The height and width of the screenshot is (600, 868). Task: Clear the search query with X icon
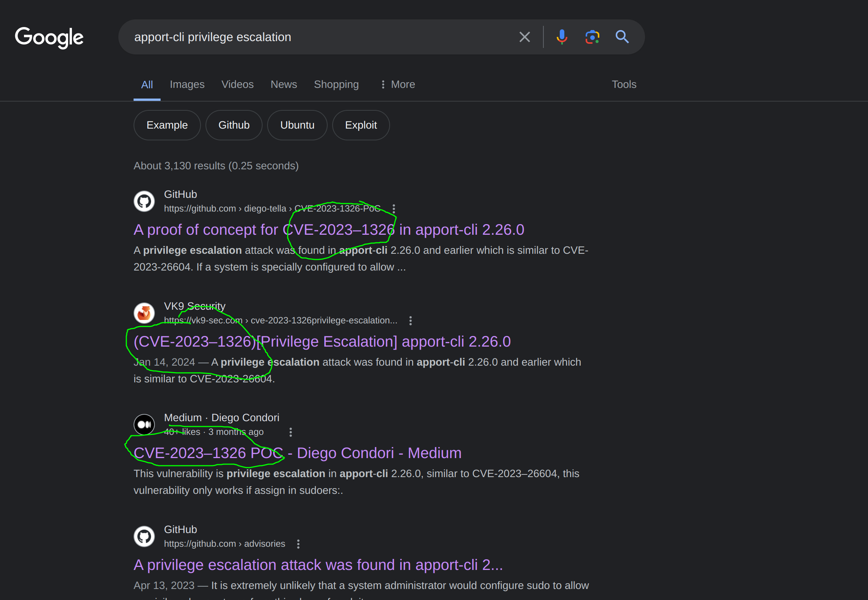524,37
